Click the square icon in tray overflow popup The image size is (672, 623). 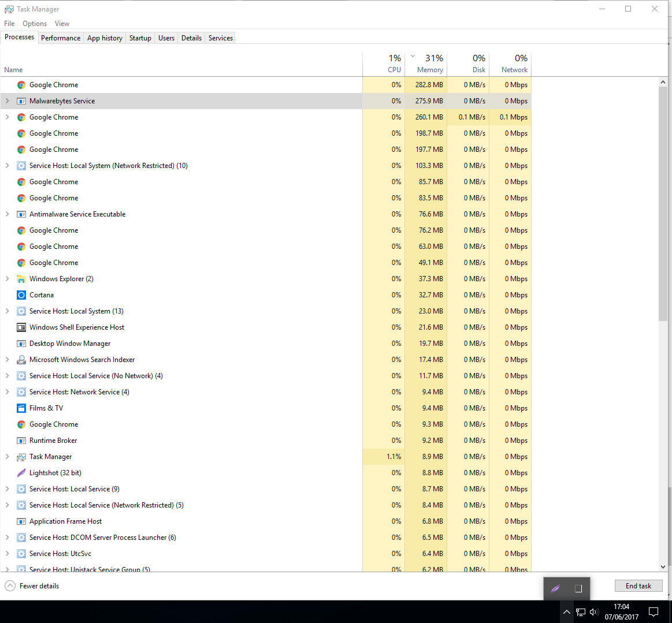(578, 588)
